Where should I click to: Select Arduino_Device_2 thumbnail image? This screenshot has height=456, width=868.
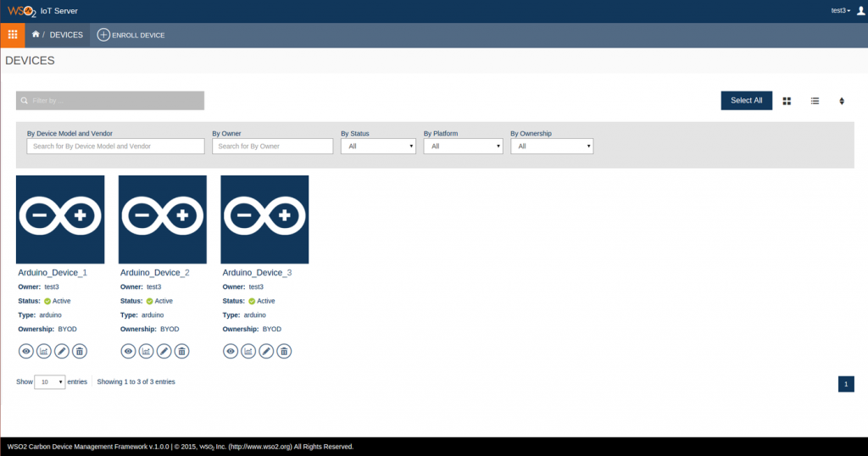(163, 220)
